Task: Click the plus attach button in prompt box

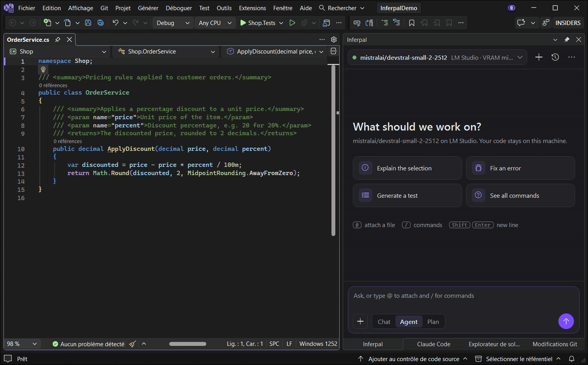Action: click(x=360, y=321)
